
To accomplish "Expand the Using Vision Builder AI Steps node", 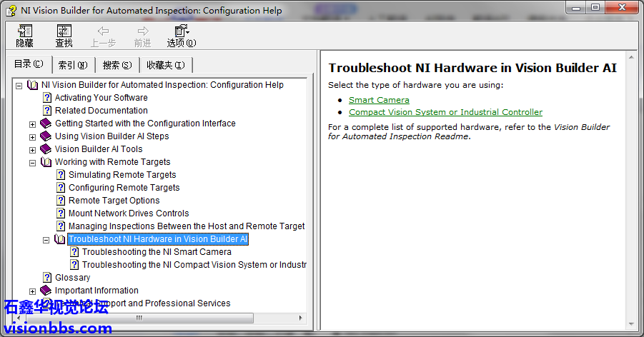I will pos(32,137).
